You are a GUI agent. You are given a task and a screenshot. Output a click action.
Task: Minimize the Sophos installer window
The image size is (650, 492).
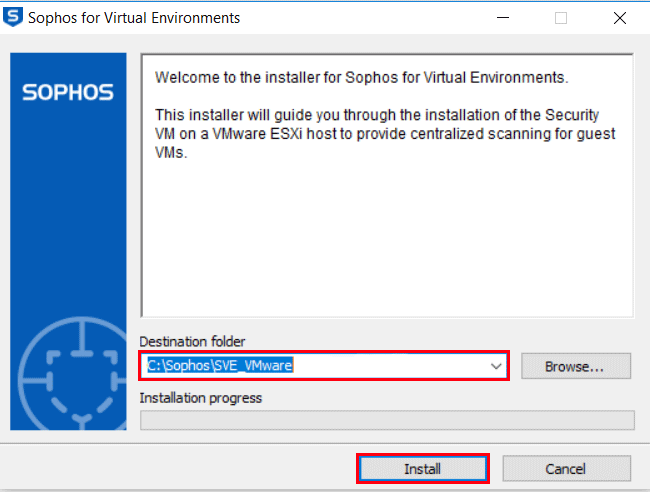point(503,18)
